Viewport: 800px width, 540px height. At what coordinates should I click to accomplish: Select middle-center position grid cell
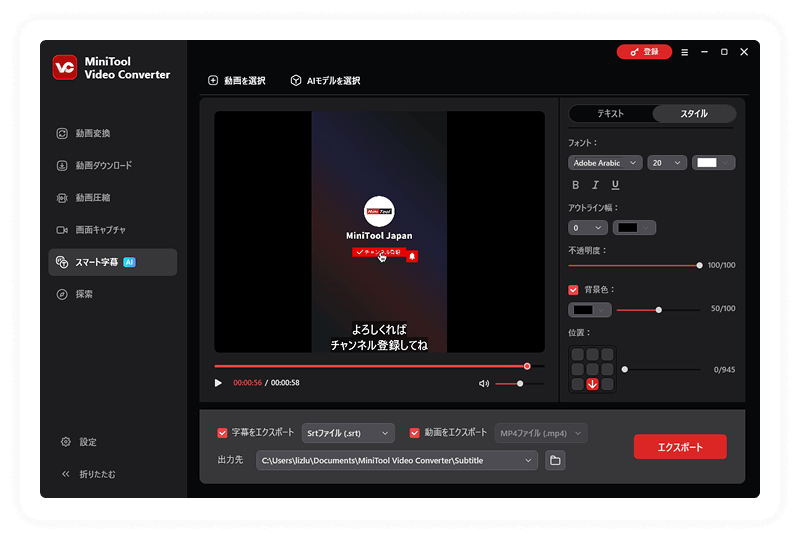pyautogui.click(x=592, y=369)
